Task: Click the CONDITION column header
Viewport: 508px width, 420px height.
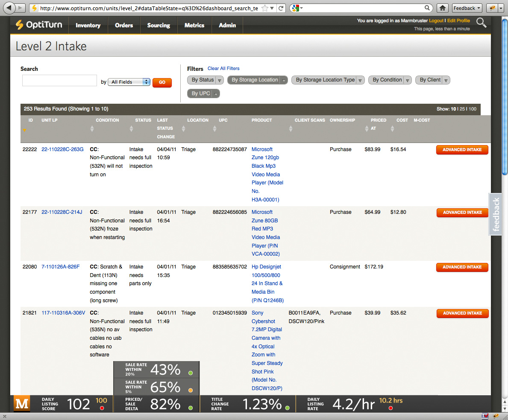Action: pos(107,120)
